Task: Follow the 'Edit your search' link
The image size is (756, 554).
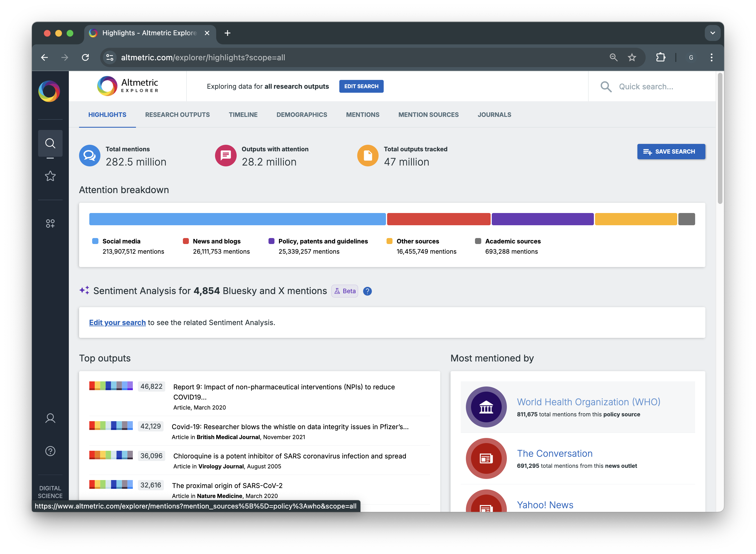Action: [117, 322]
